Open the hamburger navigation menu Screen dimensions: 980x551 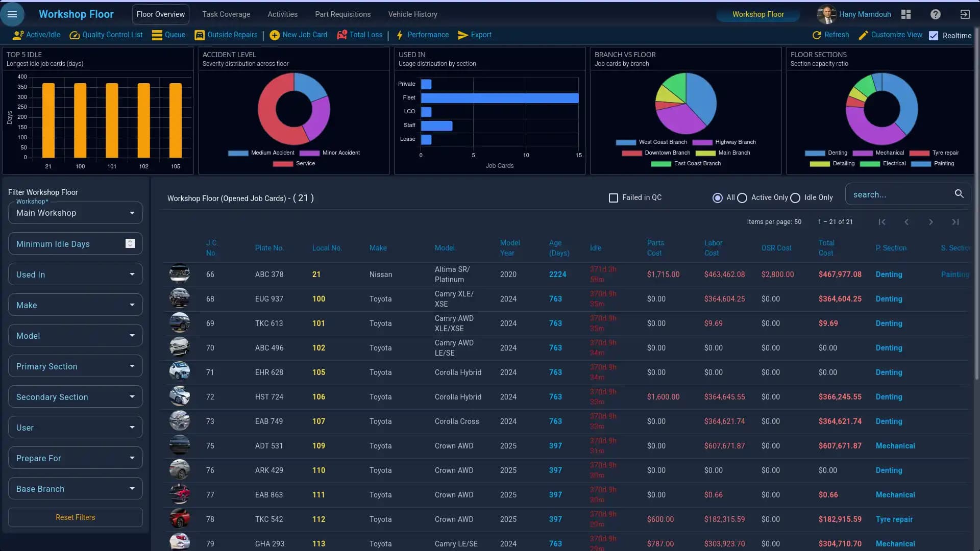(x=12, y=14)
